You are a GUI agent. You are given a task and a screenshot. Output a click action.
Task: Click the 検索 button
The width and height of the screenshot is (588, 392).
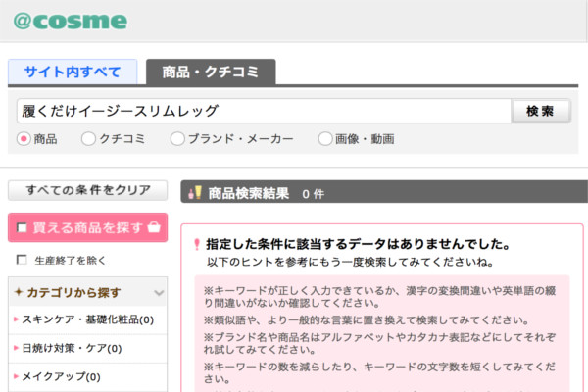(541, 111)
